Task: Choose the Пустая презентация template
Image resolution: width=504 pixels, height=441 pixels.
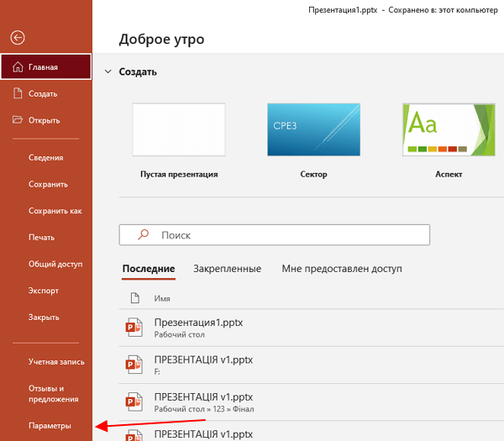Action: click(179, 129)
